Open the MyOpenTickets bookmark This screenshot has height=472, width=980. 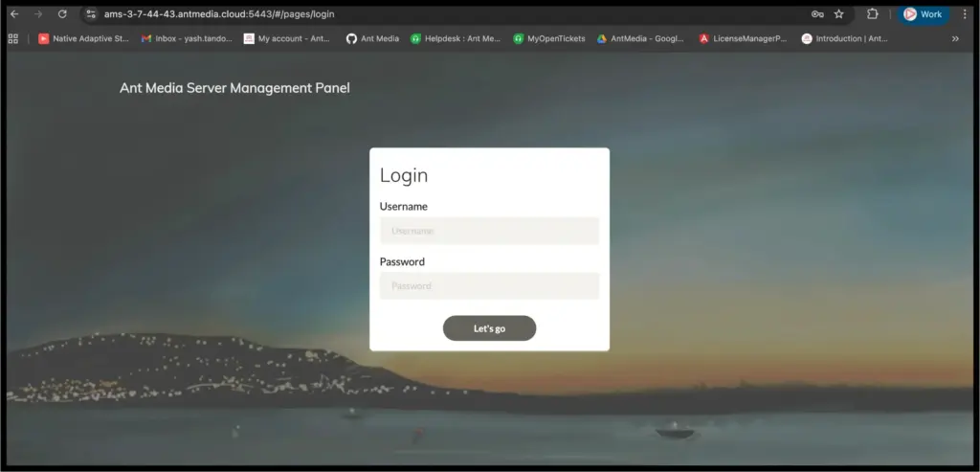[x=549, y=38]
